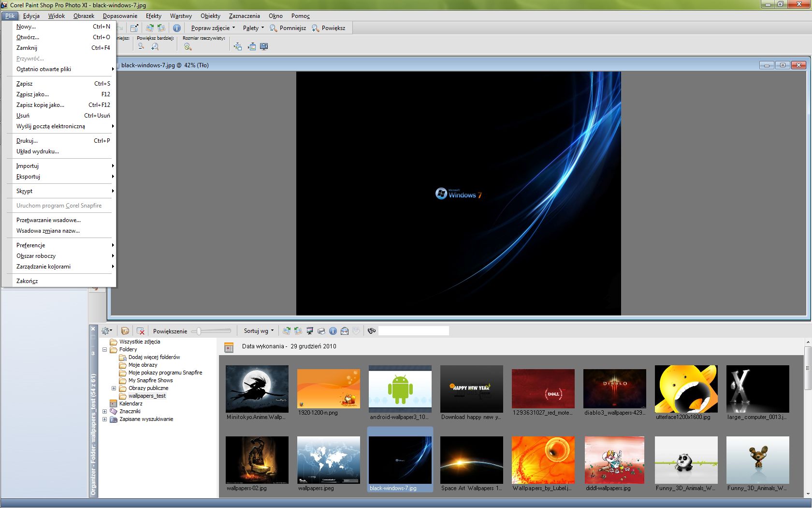Viewport: 812px width, 508px height.
Task: Expand the Znaczniki tree node
Action: [104, 411]
